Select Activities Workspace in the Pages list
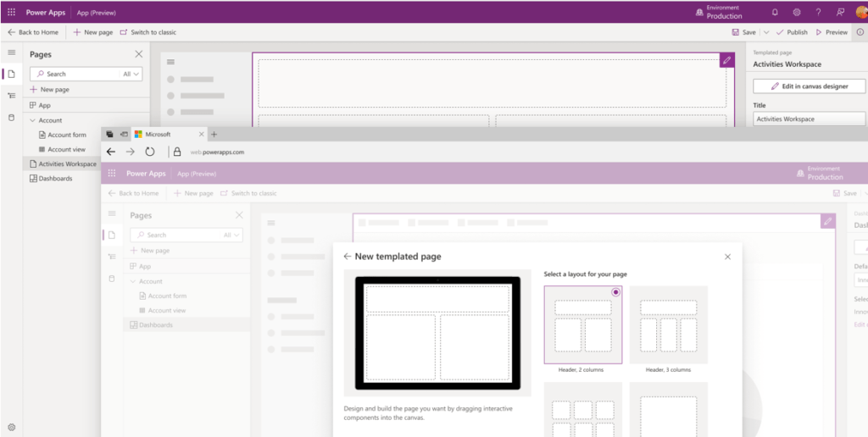The width and height of the screenshot is (868, 437). (x=67, y=163)
